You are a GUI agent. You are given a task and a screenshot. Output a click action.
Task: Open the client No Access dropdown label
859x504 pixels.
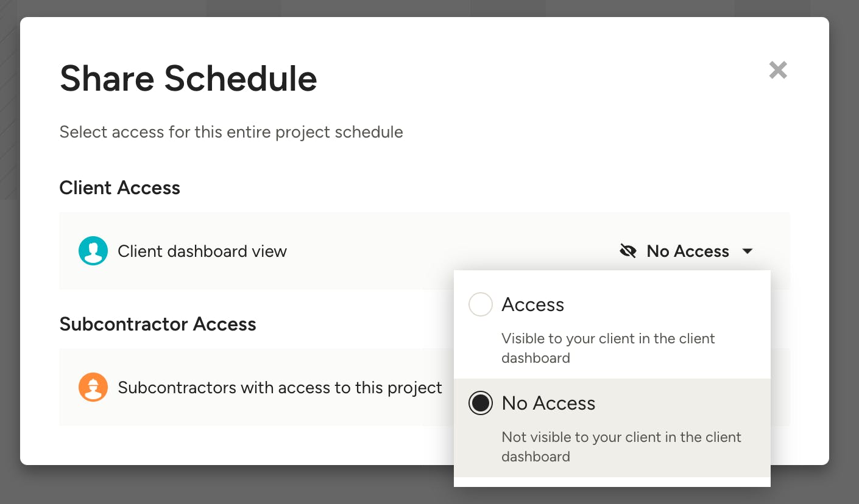click(x=688, y=251)
